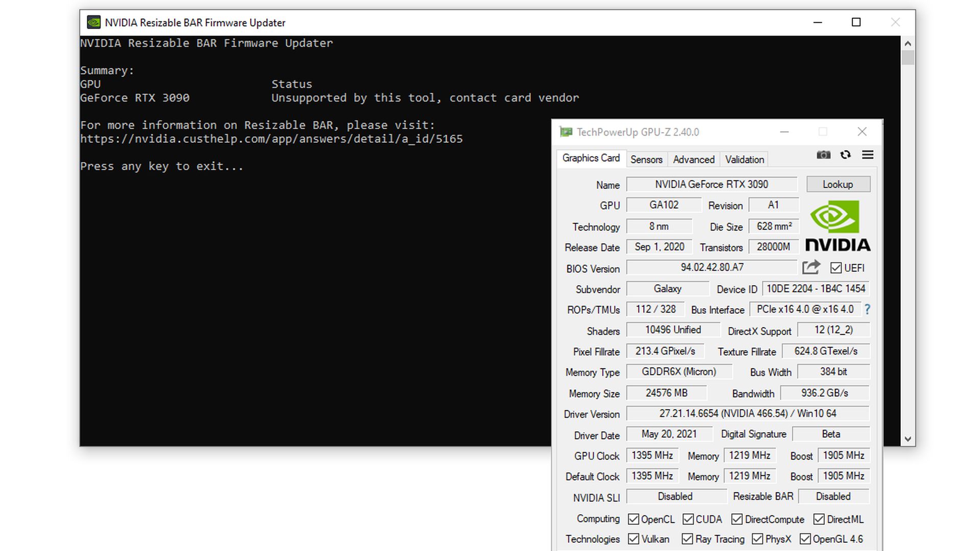The height and width of the screenshot is (551, 980).
Task: Click the Bus Interface question mark icon
Action: [x=867, y=309]
